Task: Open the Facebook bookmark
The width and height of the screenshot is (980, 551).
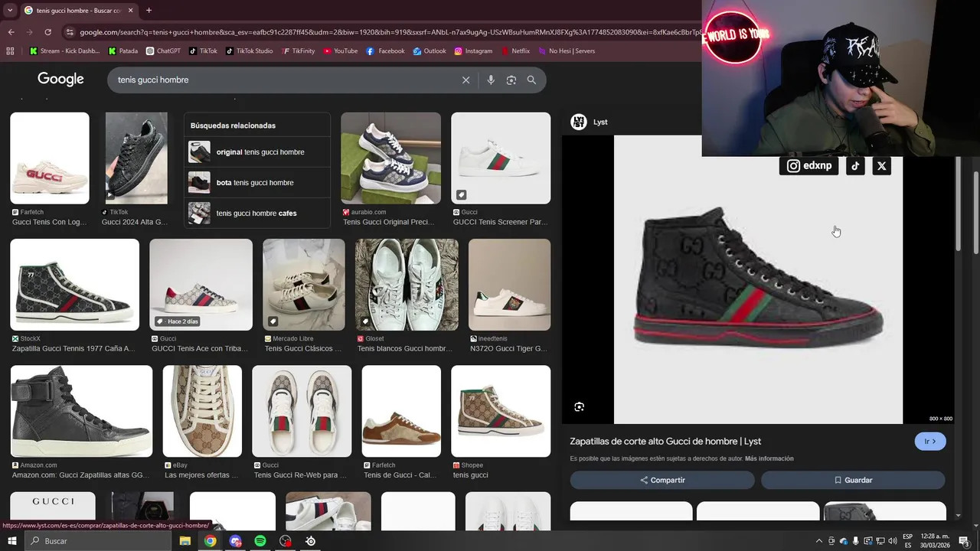Action: tap(385, 51)
